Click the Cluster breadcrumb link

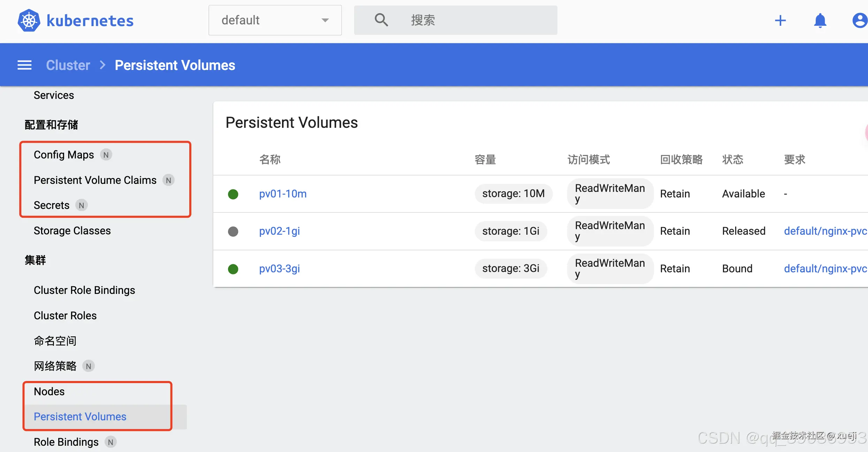(68, 65)
